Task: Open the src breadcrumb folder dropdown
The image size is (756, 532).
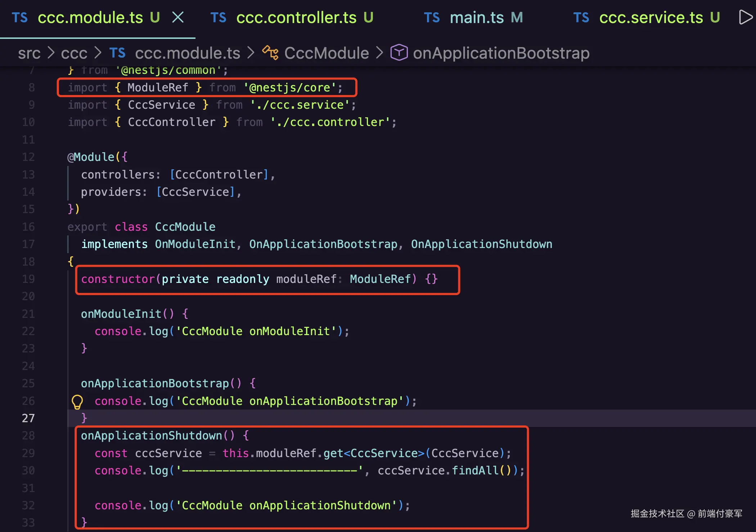Action: pyautogui.click(x=29, y=53)
